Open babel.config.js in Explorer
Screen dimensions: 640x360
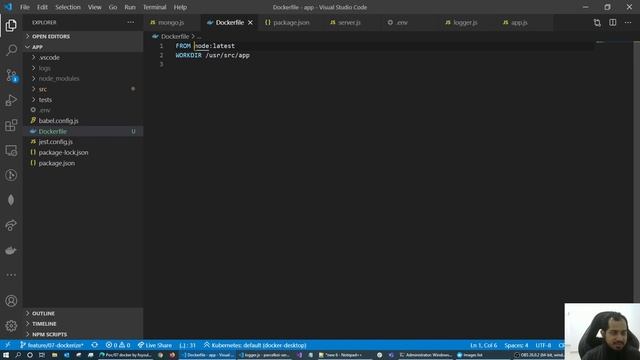tap(83, 121)
